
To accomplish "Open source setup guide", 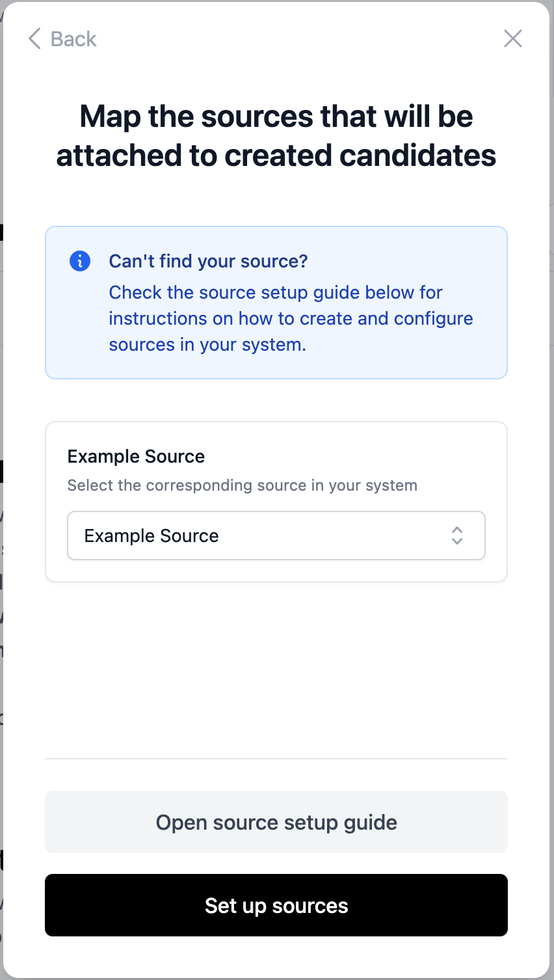I will [x=276, y=822].
